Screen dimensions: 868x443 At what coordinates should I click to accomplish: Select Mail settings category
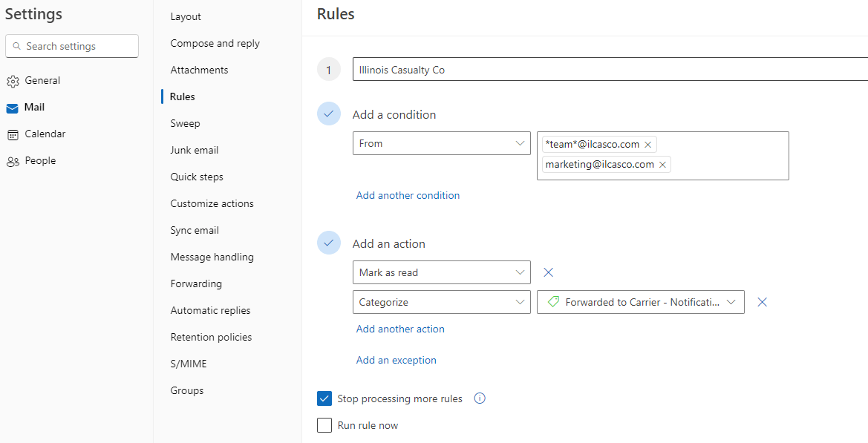(x=34, y=108)
